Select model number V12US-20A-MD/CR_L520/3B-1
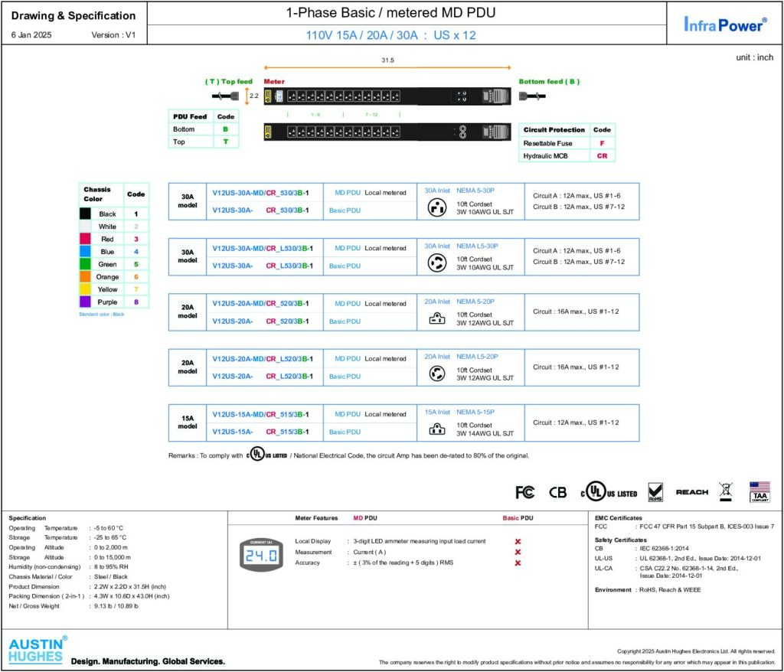 tap(263, 358)
